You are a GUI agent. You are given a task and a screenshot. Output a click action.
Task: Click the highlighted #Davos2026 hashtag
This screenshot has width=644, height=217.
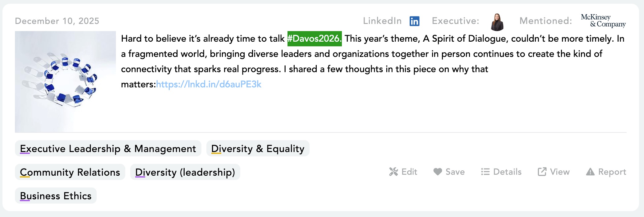pos(314,39)
